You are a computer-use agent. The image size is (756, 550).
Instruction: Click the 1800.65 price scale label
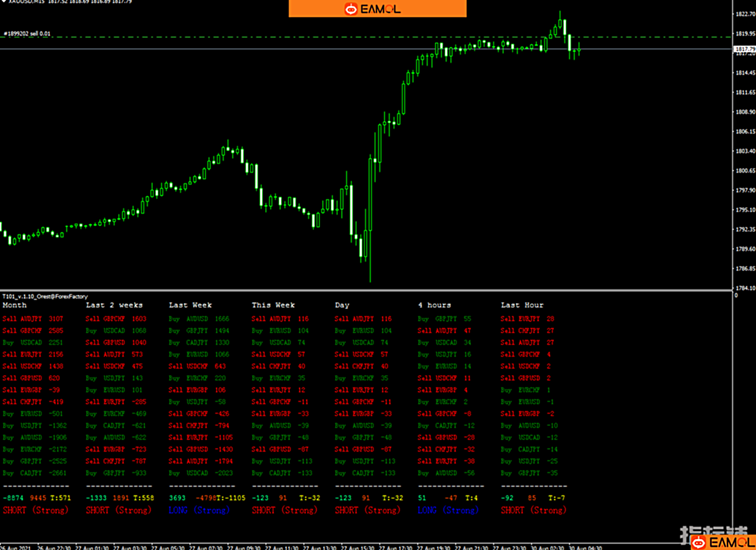[x=745, y=170]
